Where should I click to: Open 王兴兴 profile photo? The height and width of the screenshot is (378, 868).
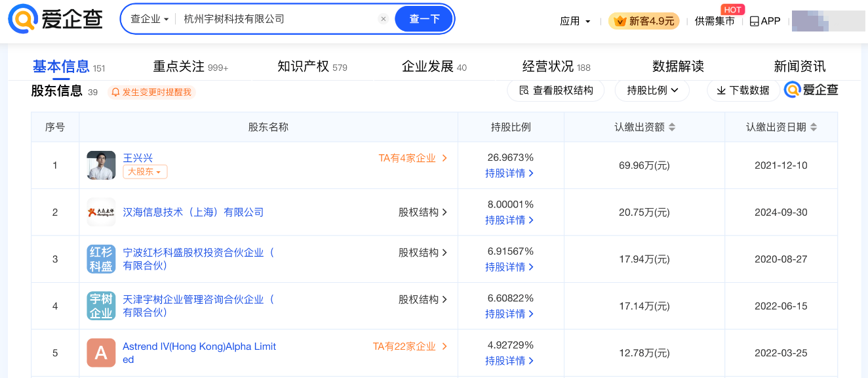pyautogui.click(x=101, y=165)
